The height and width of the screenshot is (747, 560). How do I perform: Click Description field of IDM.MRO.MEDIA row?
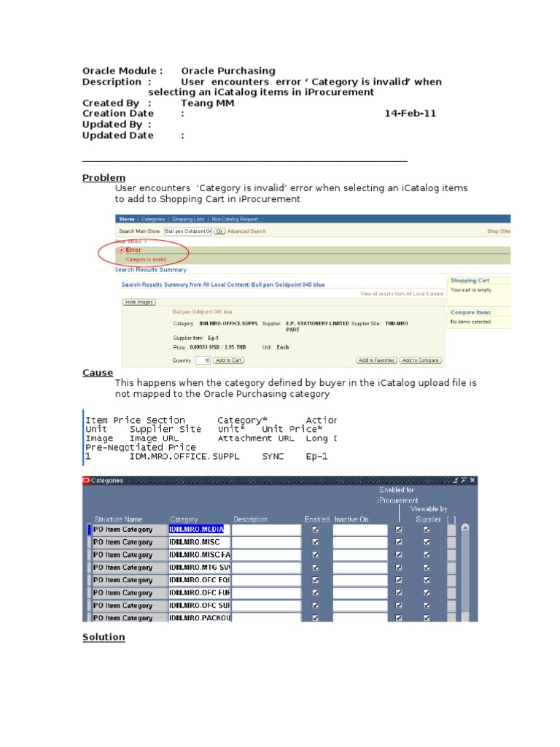pyautogui.click(x=266, y=530)
